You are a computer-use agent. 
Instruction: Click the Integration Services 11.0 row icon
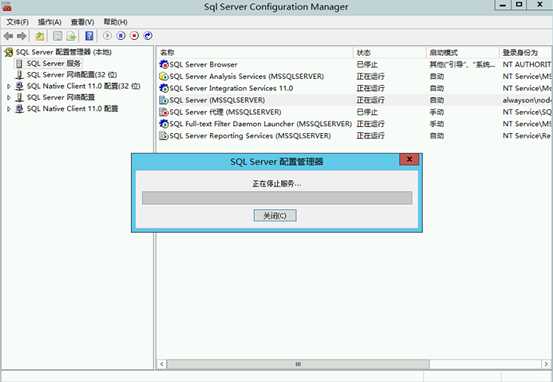(164, 88)
